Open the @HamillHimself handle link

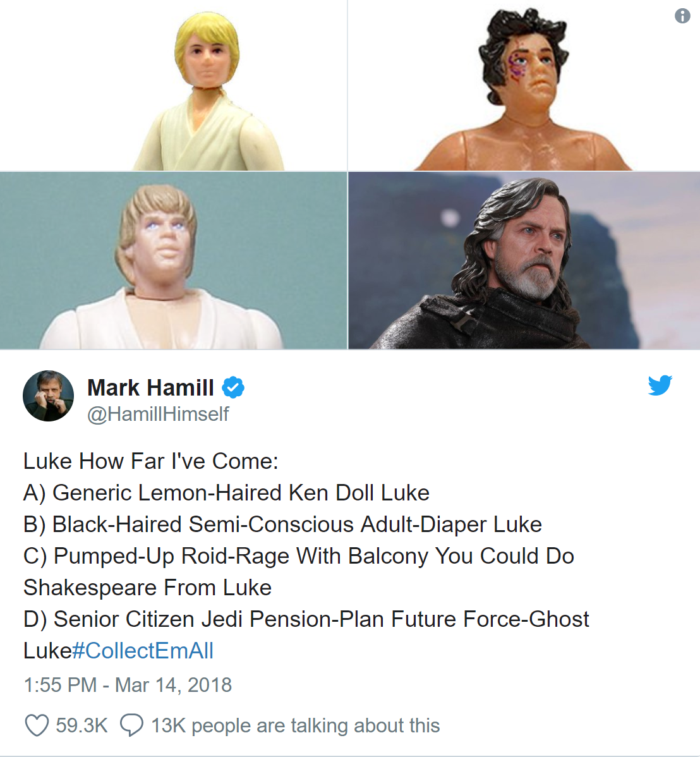[158, 414]
